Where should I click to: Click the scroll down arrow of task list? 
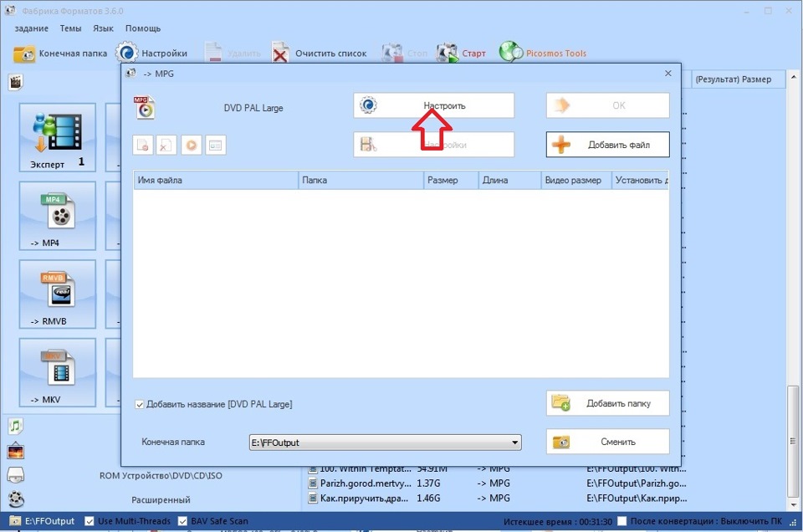click(793, 504)
